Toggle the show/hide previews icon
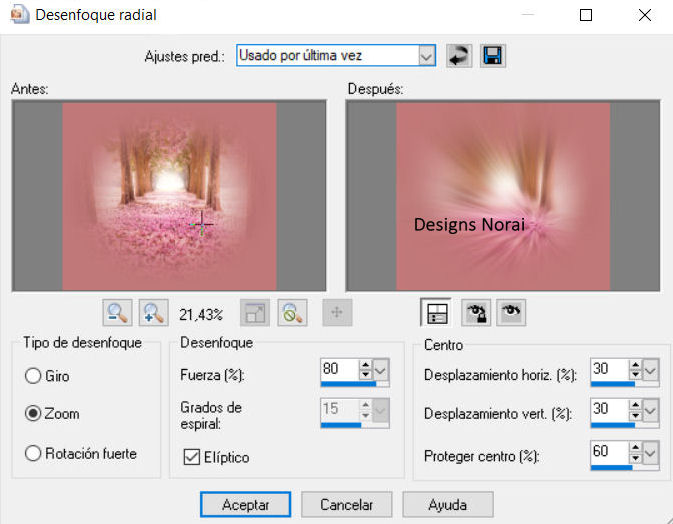Image resolution: width=673 pixels, height=524 pixels. (436, 313)
